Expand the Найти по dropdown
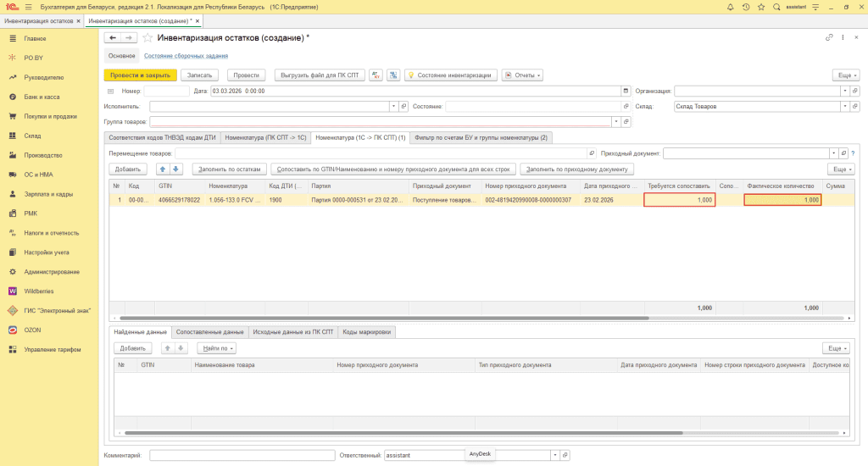868x466 pixels. [216, 348]
